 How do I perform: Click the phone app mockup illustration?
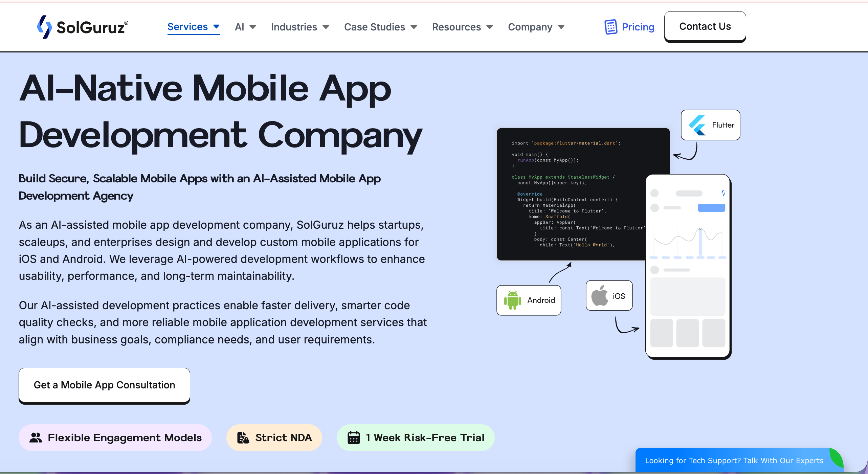tap(688, 267)
